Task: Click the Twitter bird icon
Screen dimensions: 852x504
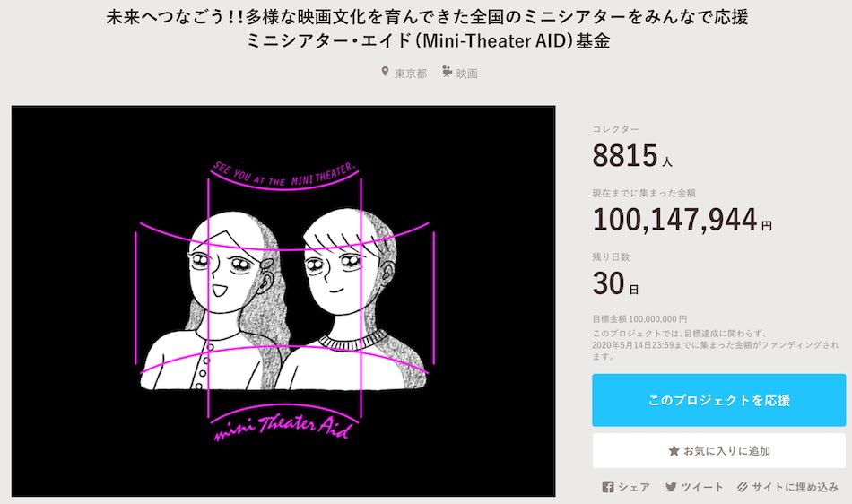Action: (x=671, y=487)
